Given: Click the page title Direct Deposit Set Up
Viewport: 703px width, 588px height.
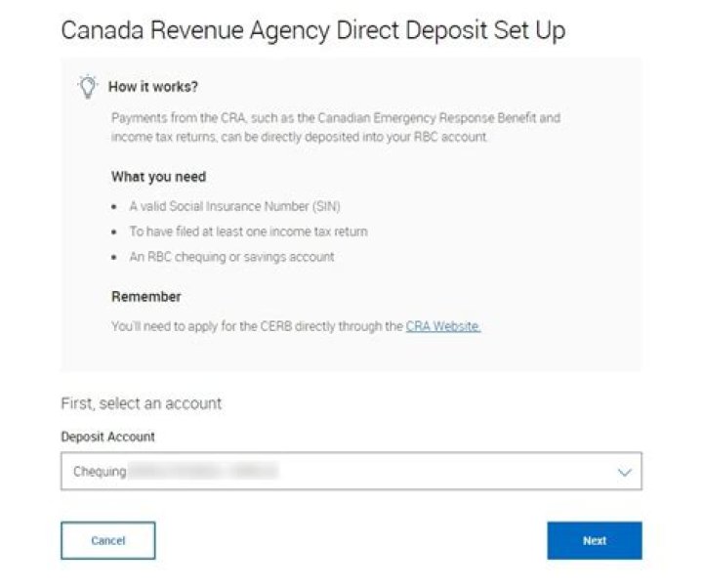Looking at the screenshot, I should click(x=313, y=30).
